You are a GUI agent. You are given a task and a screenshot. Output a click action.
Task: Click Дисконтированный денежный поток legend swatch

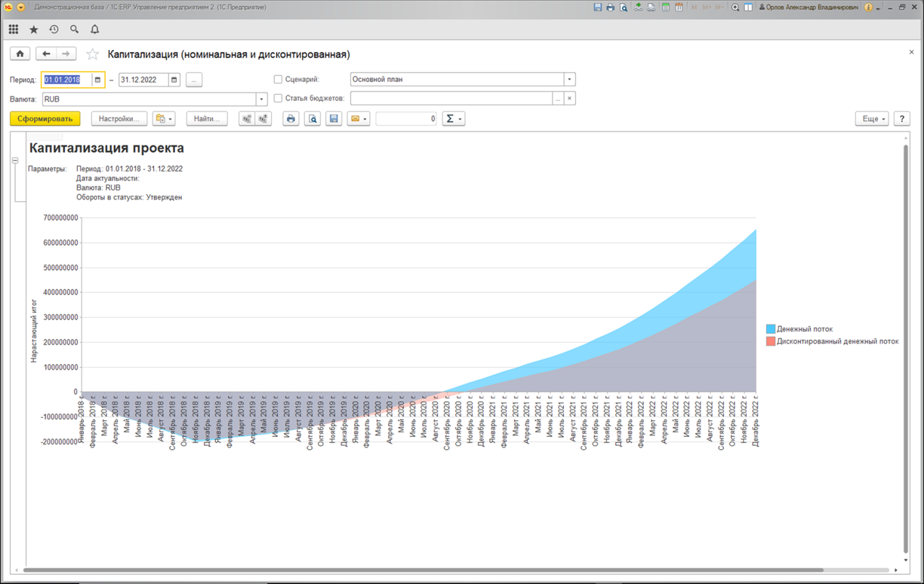[x=771, y=341]
